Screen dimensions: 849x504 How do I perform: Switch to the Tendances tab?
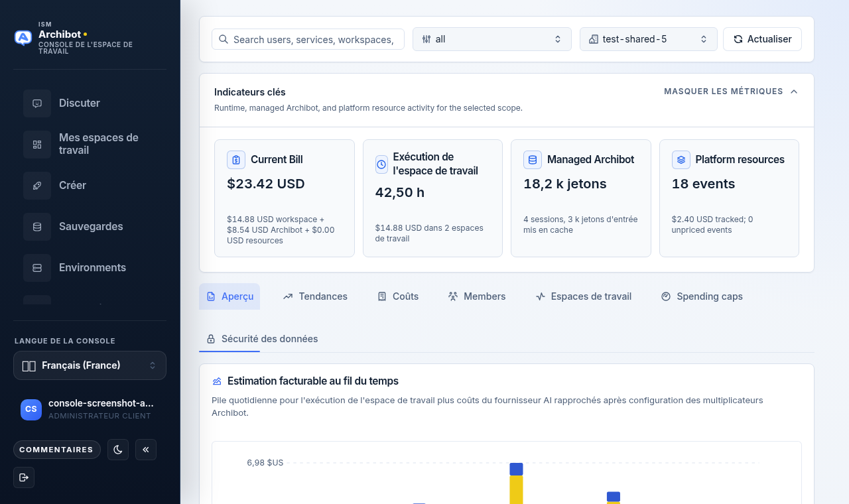315,296
